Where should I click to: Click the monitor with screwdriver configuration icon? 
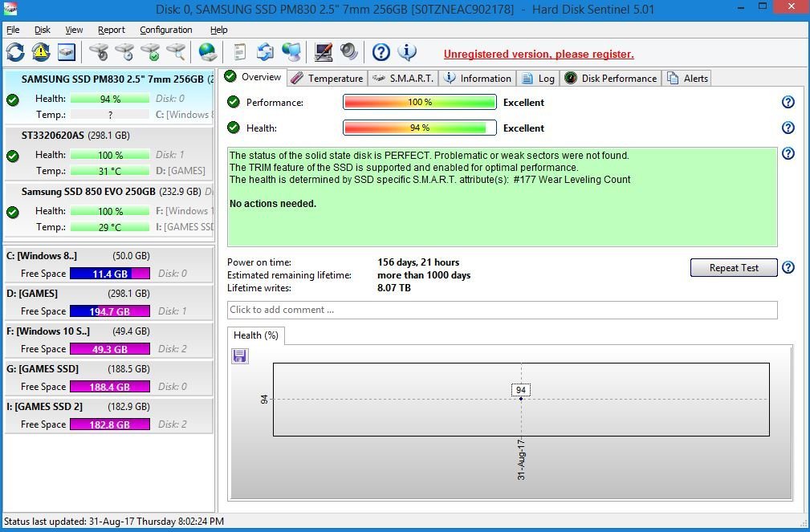[324, 52]
